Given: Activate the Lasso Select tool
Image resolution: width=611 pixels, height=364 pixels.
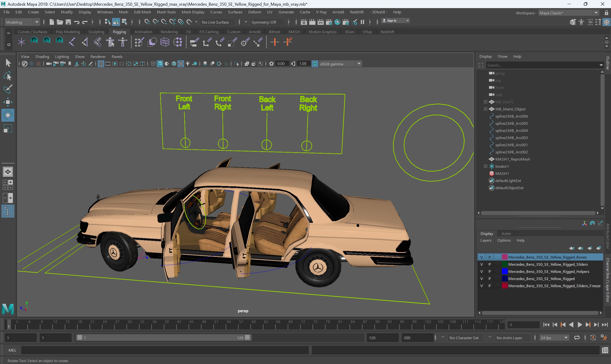Looking at the screenshot, I should [x=8, y=76].
